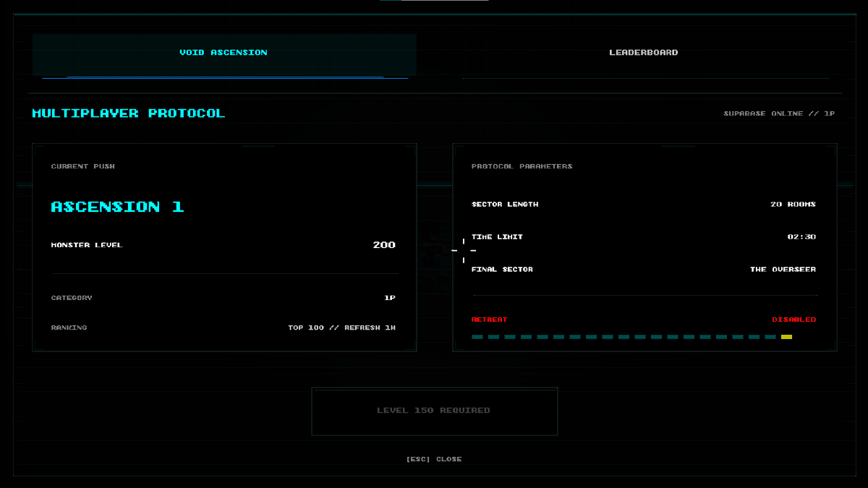Switch to the Void Ascension tab
Screen dimensions: 868x488
[224, 54]
